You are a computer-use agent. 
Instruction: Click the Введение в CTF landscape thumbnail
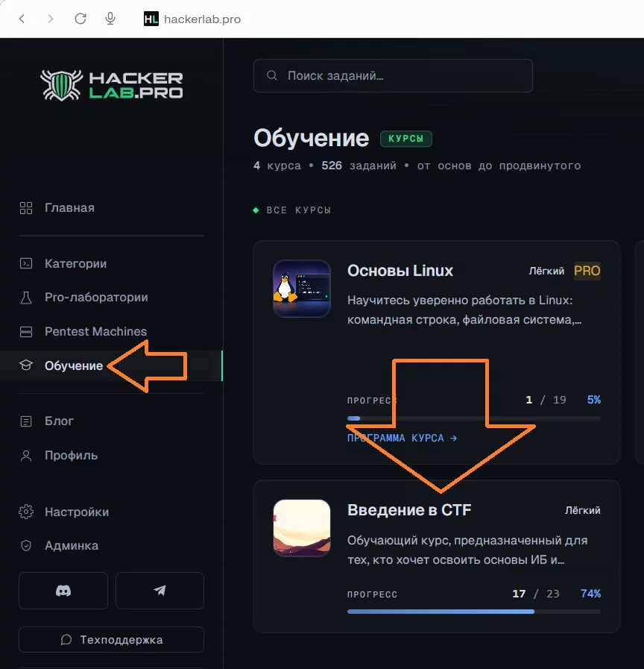point(302,528)
